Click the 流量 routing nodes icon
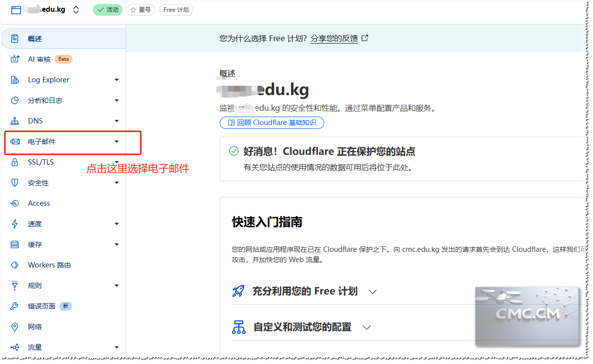Image resolution: width=593 pixels, height=364 pixels. (x=15, y=347)
